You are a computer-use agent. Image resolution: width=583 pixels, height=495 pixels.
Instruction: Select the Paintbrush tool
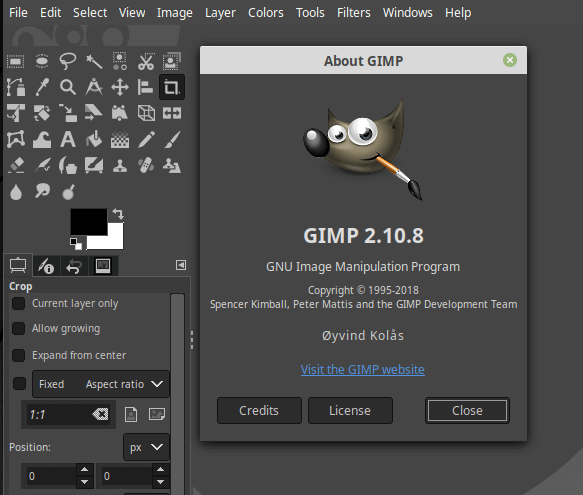point(172,139)
